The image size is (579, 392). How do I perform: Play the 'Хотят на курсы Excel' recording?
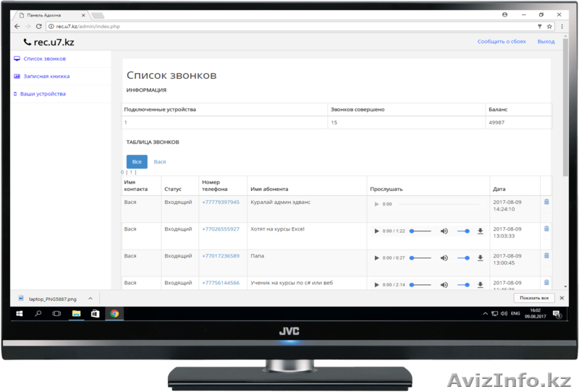click(x=376, y=231)
